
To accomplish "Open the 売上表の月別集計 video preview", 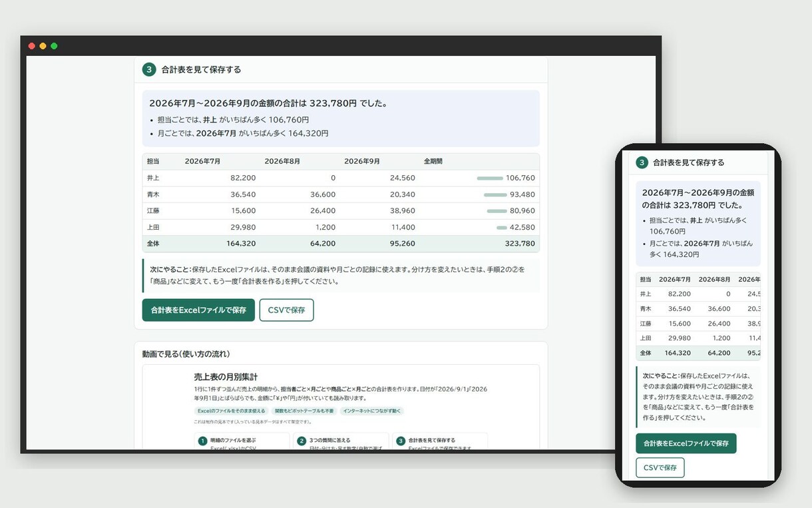I will [x=341, y=407].
